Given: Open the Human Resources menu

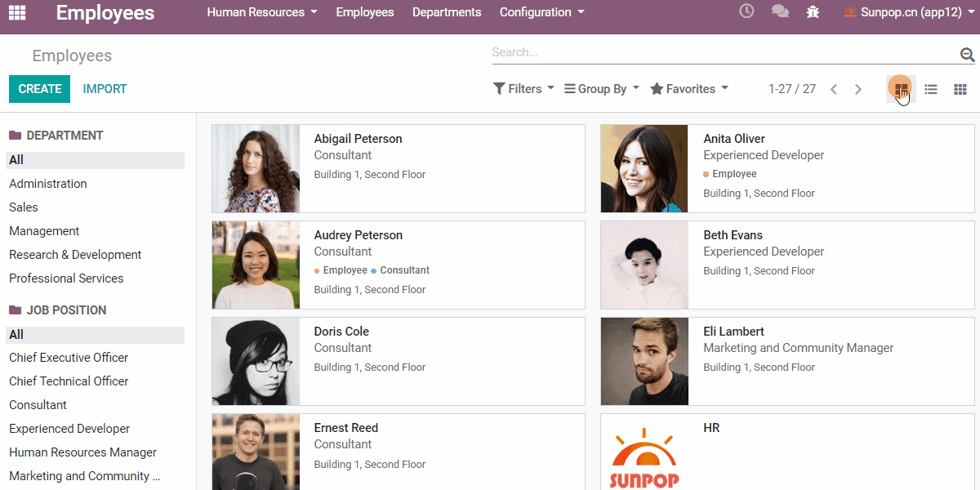Looking at the screenshot, I should coord(261,12).
